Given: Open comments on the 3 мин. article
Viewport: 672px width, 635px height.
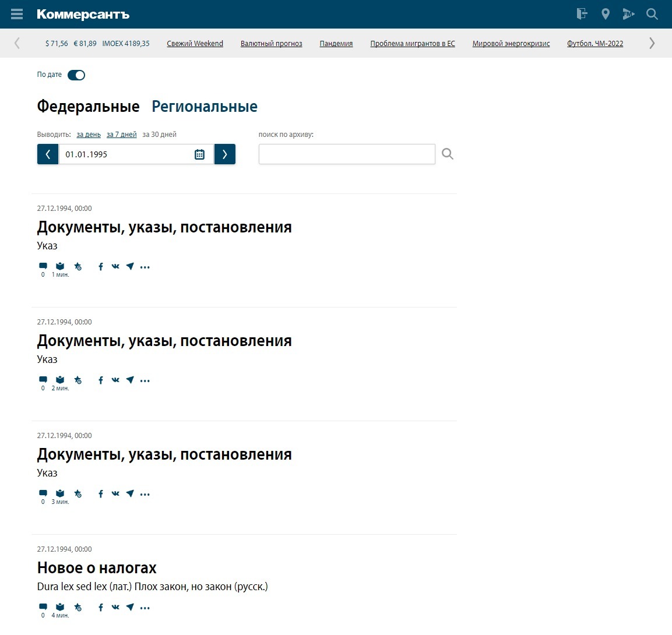Looking at the screenshot, I should [43, 493].
